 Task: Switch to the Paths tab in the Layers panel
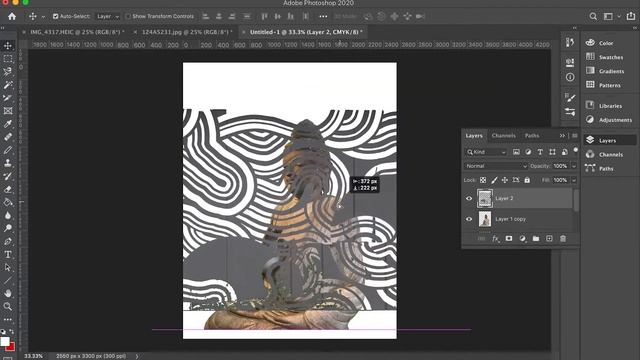(532, 136)
